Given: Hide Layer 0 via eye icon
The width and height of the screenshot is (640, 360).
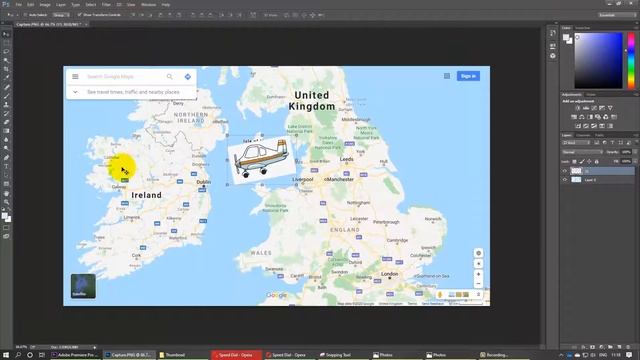Looking at the screenshot, I should [x=565, y=180].
